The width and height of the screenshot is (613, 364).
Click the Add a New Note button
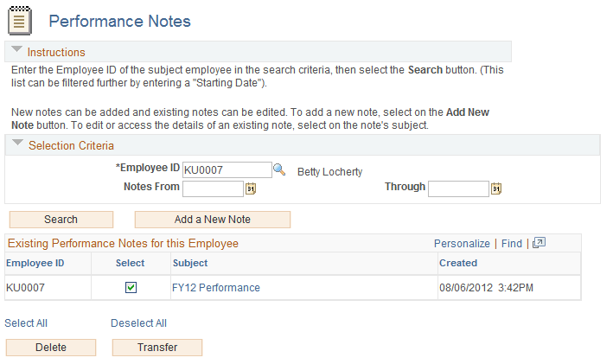(212, 220)
